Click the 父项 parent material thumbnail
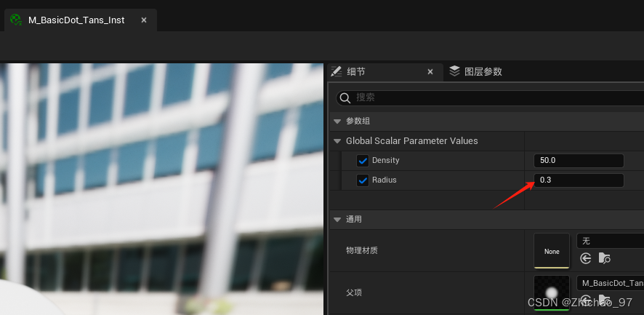 pyautogui.click(x=552, y=292)
